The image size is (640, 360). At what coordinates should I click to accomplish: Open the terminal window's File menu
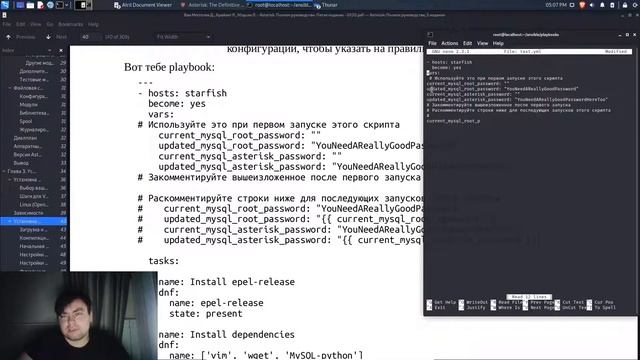click(432, 43)
